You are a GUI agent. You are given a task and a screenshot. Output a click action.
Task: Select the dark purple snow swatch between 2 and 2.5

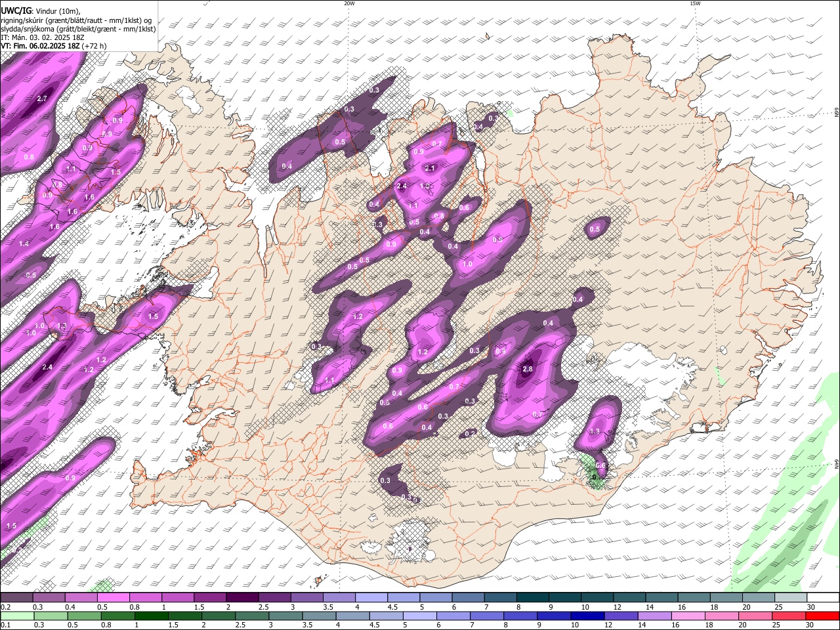pyautogui.click(x=242, y=598)
